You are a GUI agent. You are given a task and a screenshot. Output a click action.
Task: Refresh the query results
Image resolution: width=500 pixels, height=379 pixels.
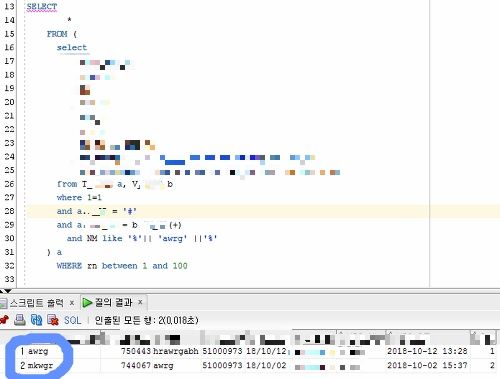tap(36, 320)
